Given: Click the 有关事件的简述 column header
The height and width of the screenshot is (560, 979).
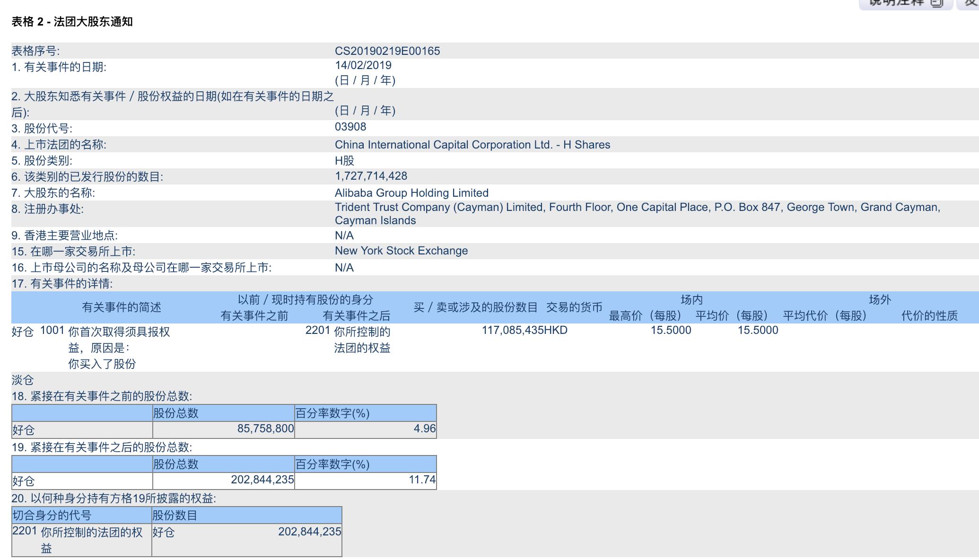Looking at the screenshot, I should click(122, 307).
